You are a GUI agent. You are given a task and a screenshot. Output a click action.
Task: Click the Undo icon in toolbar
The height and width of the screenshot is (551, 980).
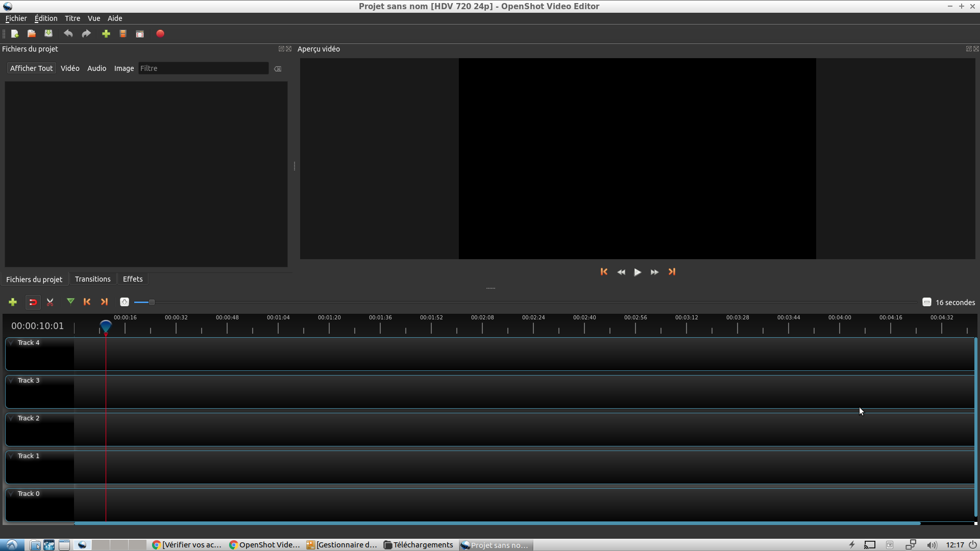point(67,34)
